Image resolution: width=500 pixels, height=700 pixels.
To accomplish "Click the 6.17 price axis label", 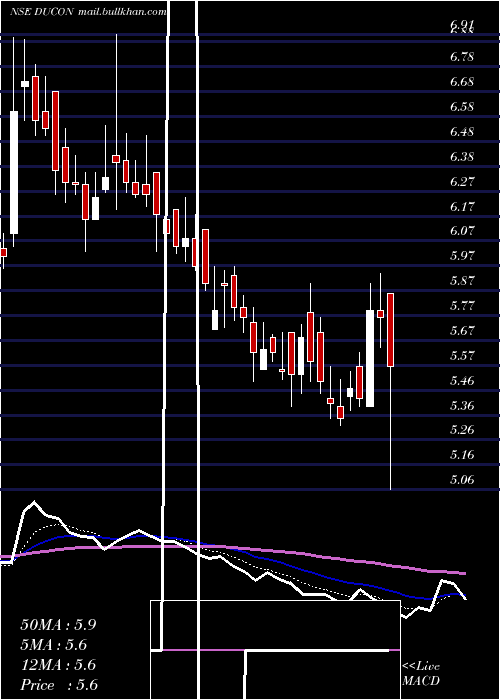I will click(x=462, y=206).
